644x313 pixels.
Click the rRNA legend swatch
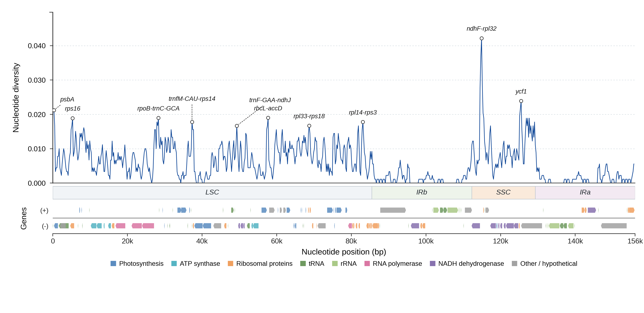(335, 264)
